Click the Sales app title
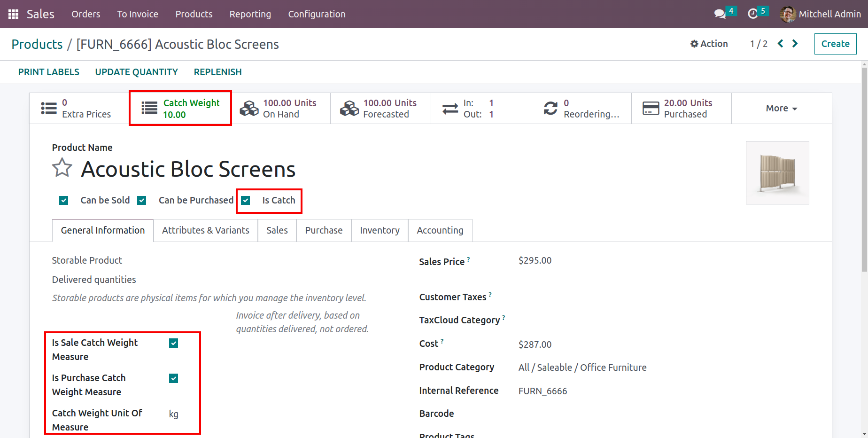 coord(40,14)
